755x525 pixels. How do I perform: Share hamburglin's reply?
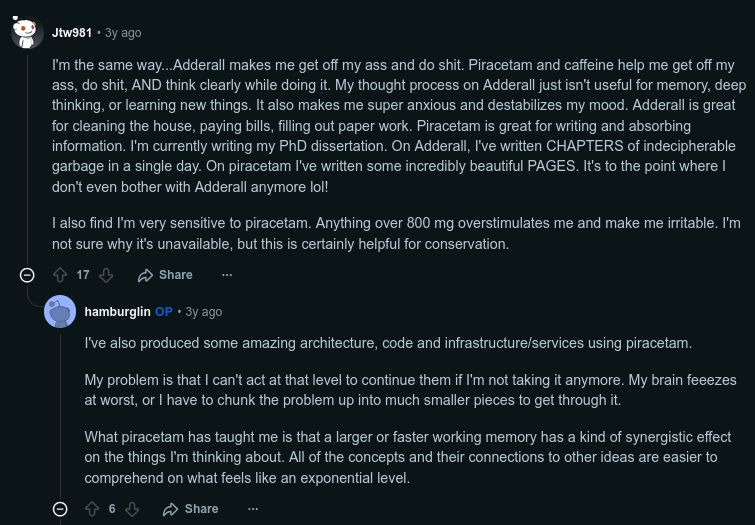coord(191,509)
